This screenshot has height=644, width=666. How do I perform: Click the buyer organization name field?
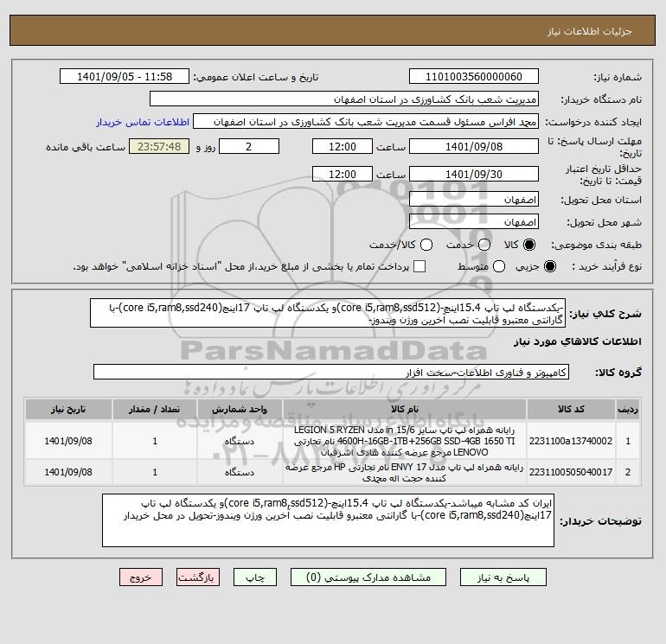tap(344, 99)
